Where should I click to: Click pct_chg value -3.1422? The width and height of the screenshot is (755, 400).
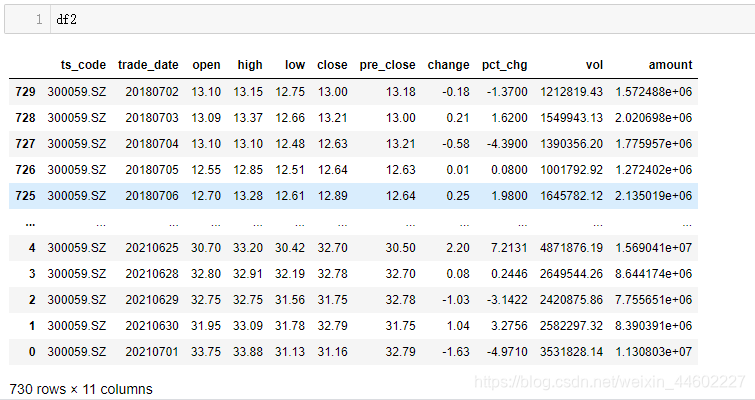pyautogui.click(x=507, y=299)
